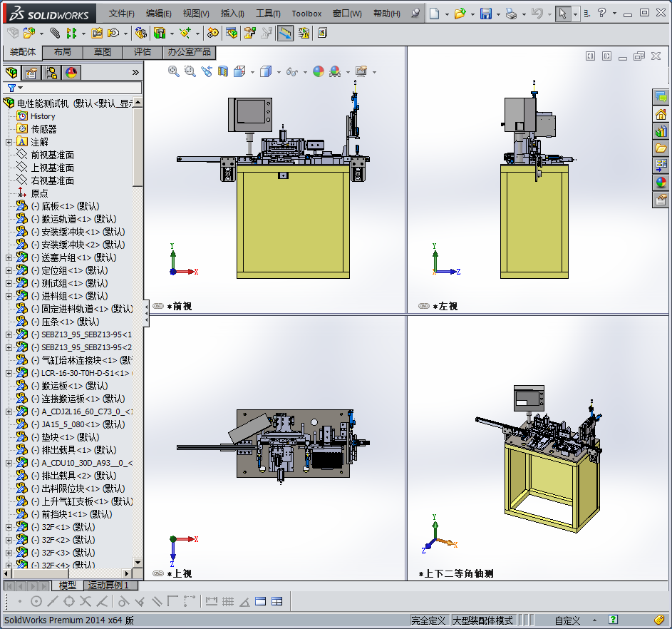Open SolidWorks Resources in task pane
Image resolution: width=672 pixels, height=629 pixels.
point(661,115)
